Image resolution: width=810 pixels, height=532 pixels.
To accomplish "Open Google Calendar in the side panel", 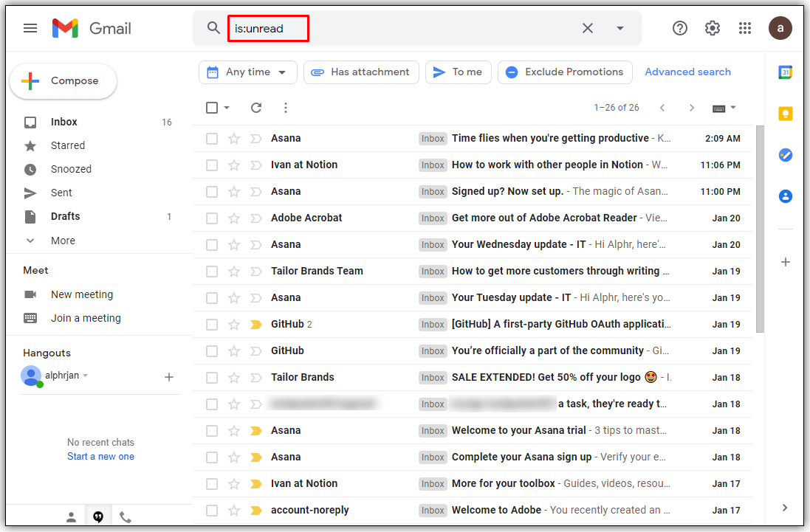I will [785, 72].
